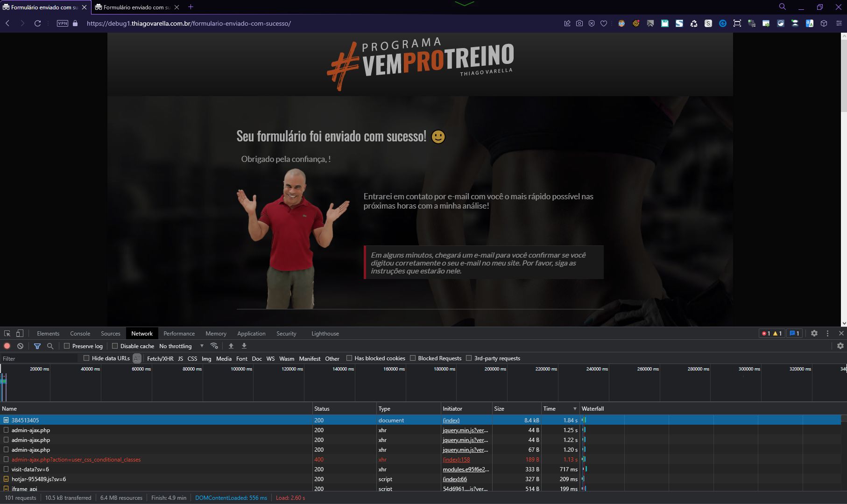Open the blue issues counter badge
Image resolution: width=847 pixels, height=504 pixels.
click(x=795, y=334)
